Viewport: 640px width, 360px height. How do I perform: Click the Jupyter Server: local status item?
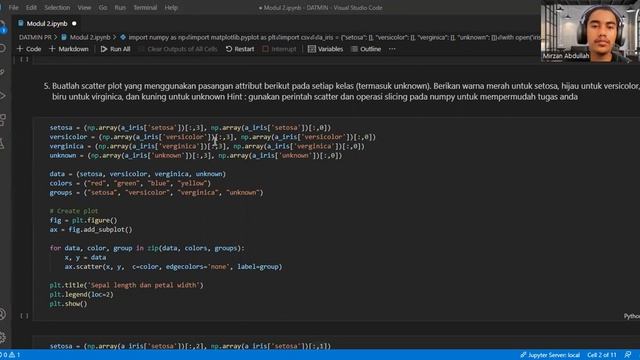coord(549,355)
